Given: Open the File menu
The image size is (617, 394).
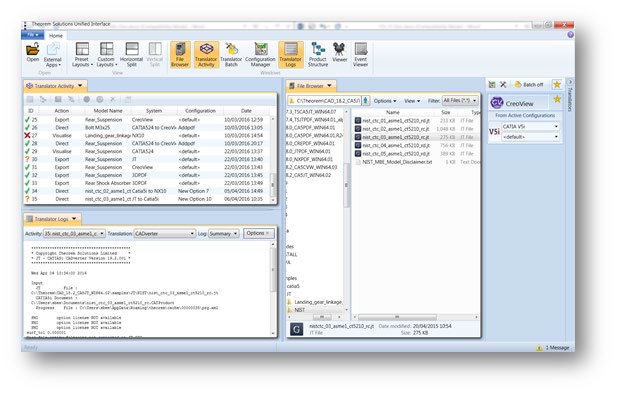Looking at the screenshot, I should click(32, 35).
